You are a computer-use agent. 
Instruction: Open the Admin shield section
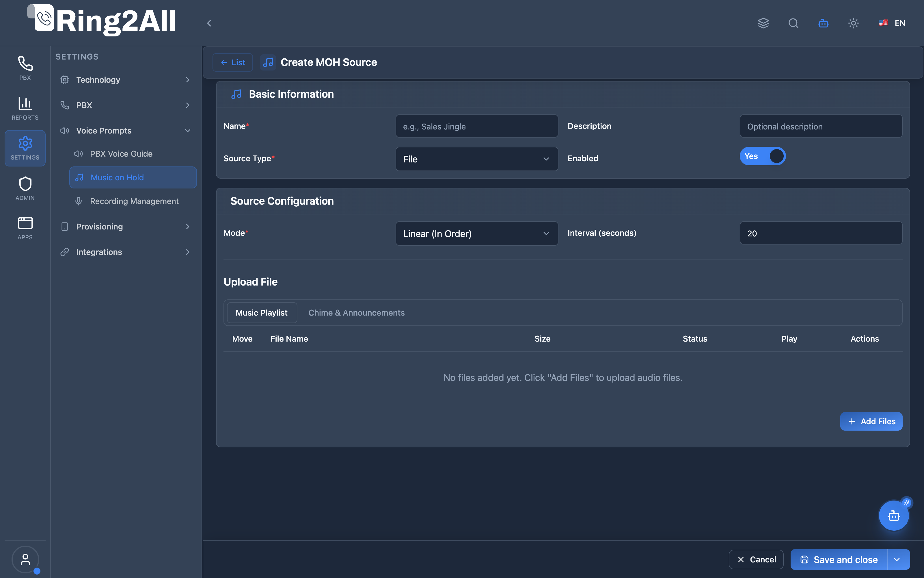pos(25,188)
